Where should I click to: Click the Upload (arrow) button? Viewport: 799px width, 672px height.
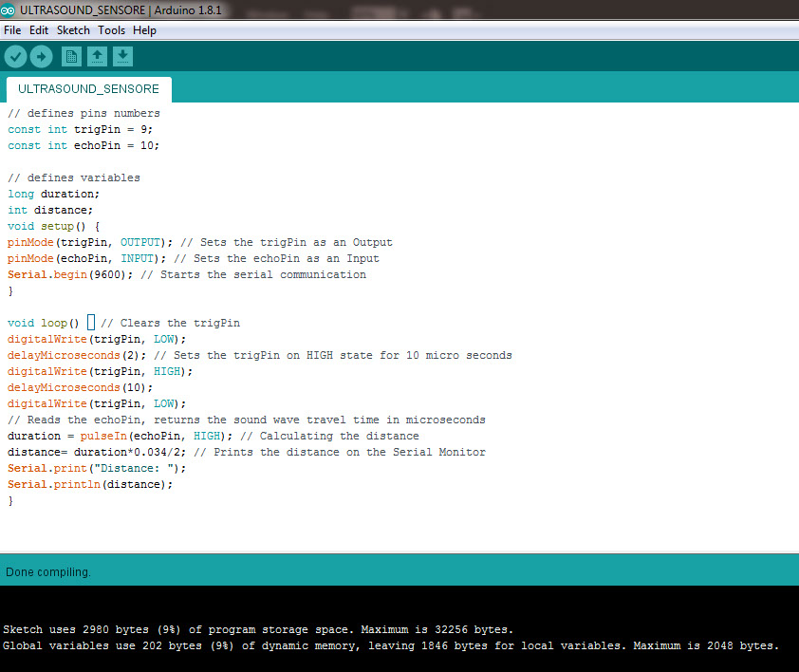[x=41, y=57]
